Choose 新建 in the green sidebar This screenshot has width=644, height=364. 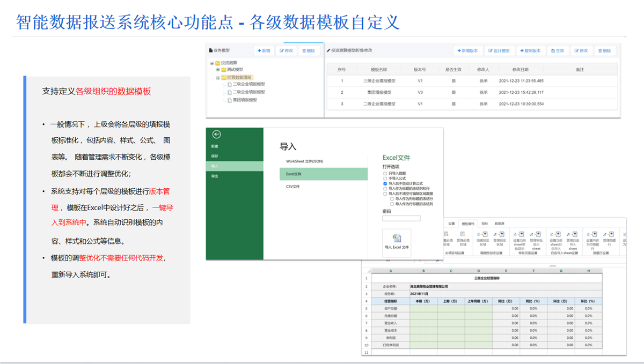point(235,146)
